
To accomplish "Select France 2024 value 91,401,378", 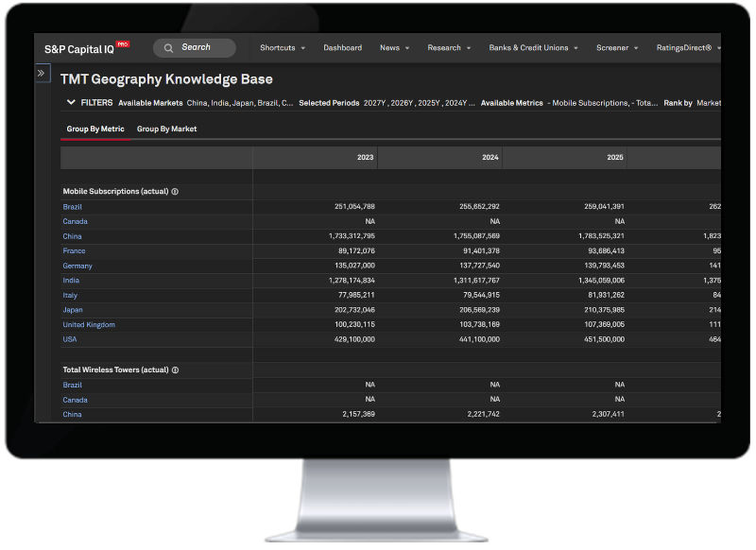I will [x=481, y=251].
